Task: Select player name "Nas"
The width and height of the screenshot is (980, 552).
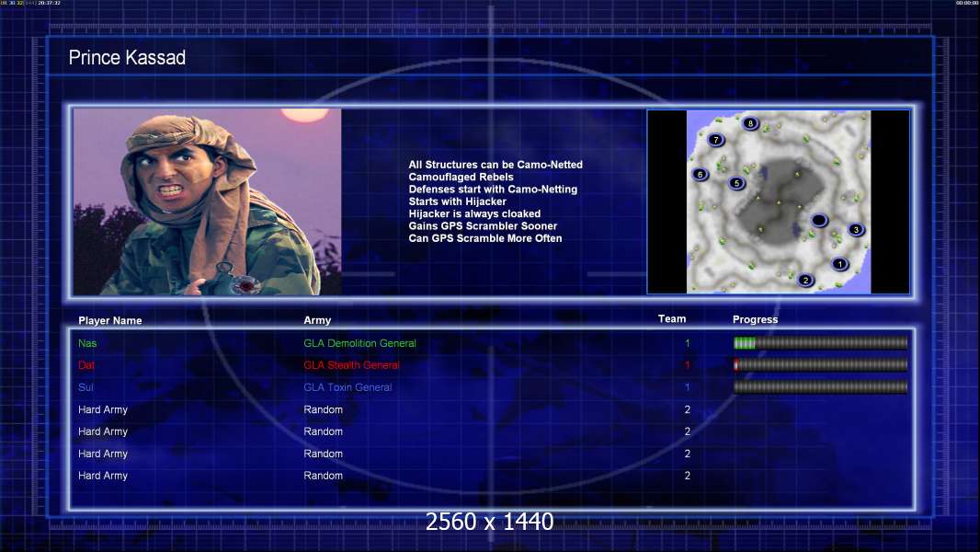Action: (87, 343)
